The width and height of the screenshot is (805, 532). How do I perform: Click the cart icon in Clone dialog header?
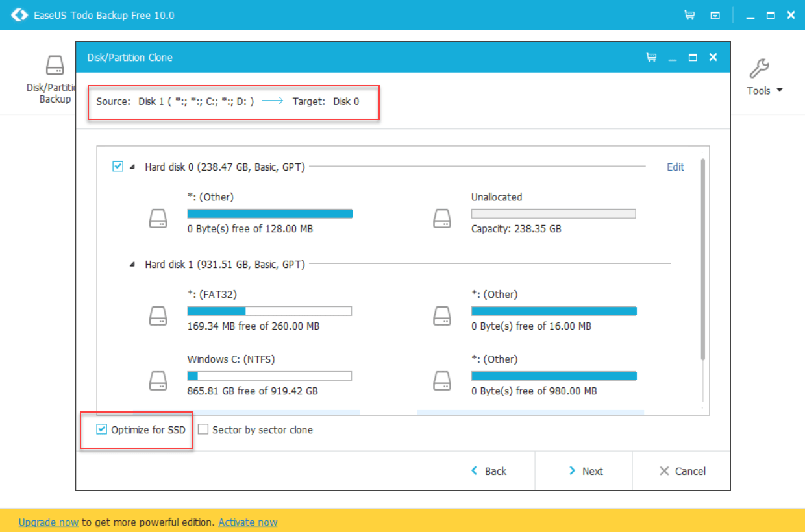(651, 57)
